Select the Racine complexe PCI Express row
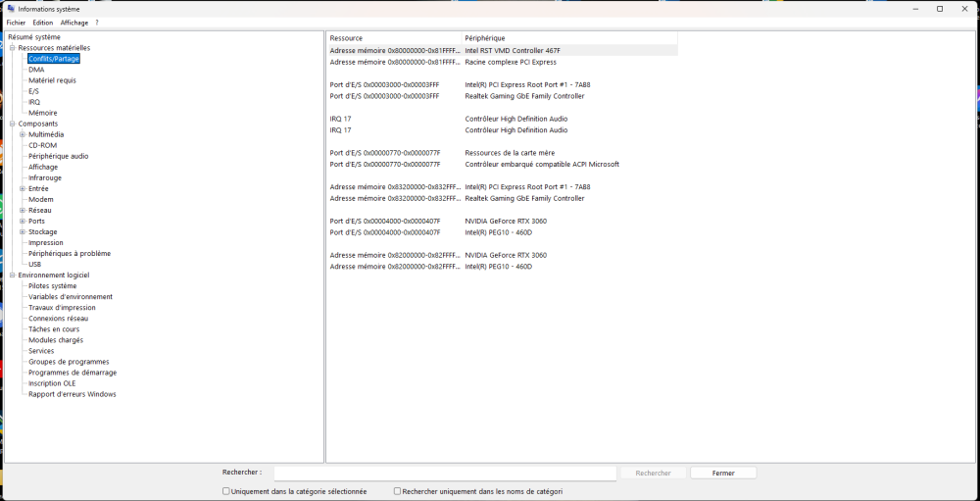Viewport: 980px width, 501px height. [503, 62]
